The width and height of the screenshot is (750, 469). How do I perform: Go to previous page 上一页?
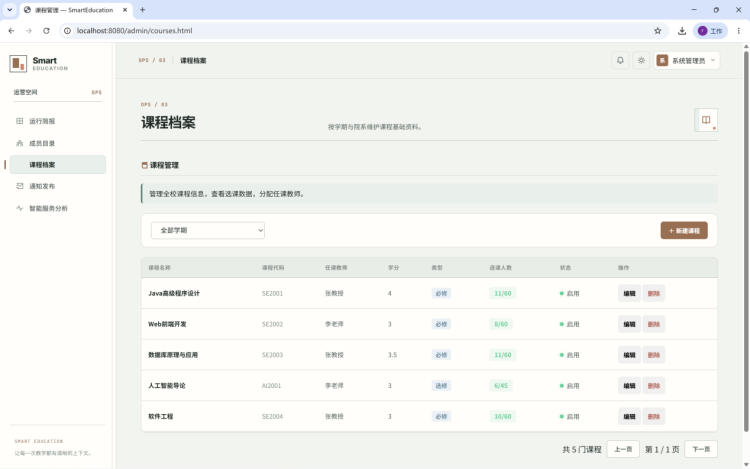tap(623, 449)
